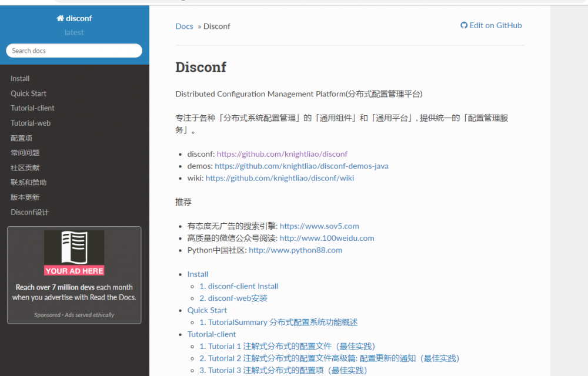This screenshot has width=588, height=376.
Task: Go to Tutorial-client in sidebar
Action: pyautogui.click(x=32, y=108)
